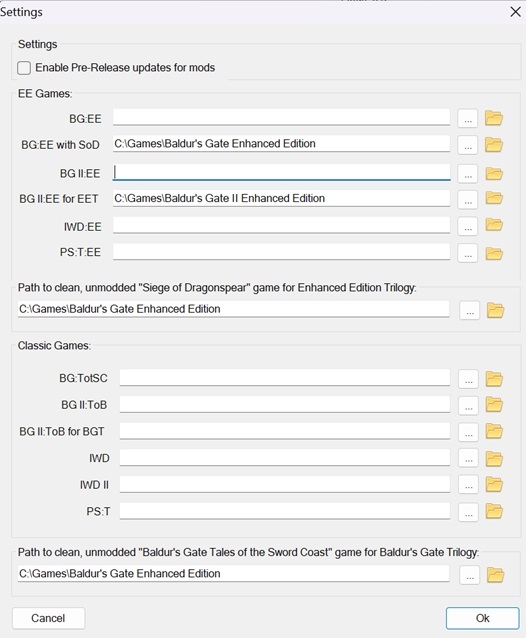Image resolution: width=526 pixels, height=638 pixels.
Task: Browse with the ellipsis button for BG II:ToB for BGT
Action: [468, 432]
